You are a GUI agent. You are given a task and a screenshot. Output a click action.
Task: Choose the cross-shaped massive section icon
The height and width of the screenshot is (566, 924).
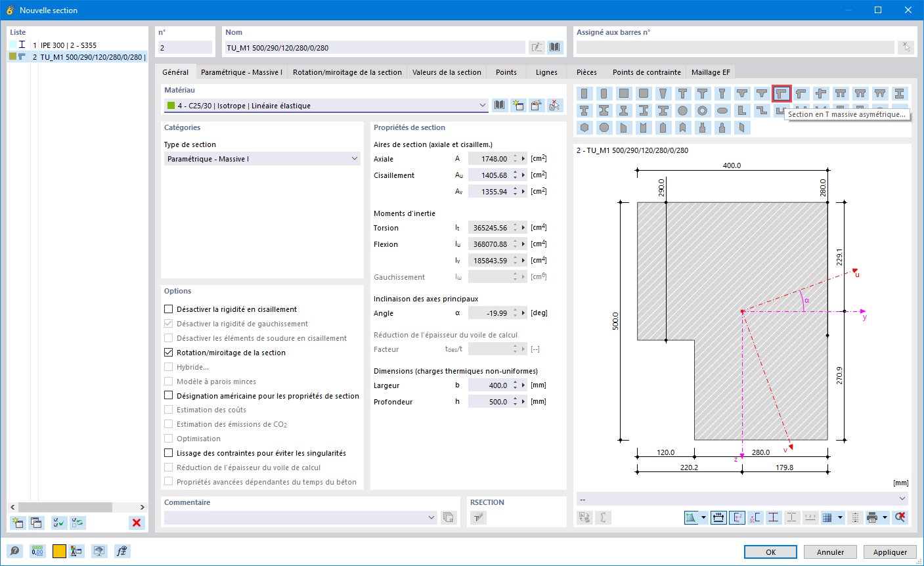point(821,94)
